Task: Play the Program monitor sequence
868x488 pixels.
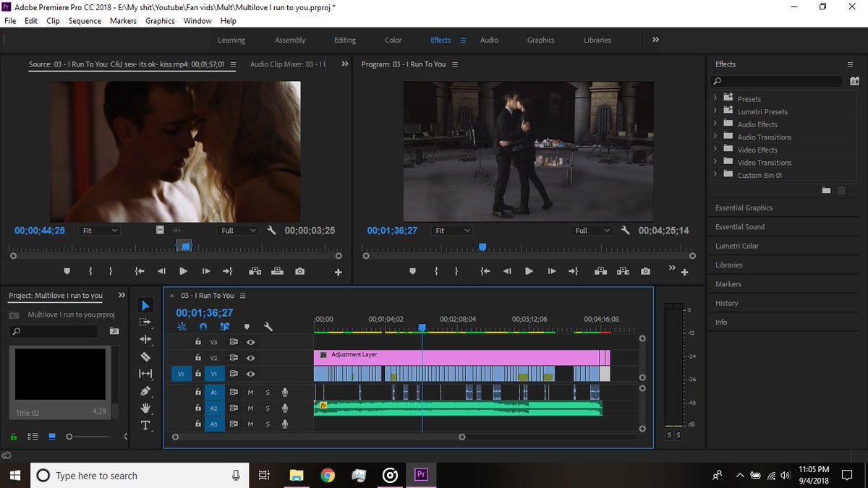Action: (x=529, y=271)
